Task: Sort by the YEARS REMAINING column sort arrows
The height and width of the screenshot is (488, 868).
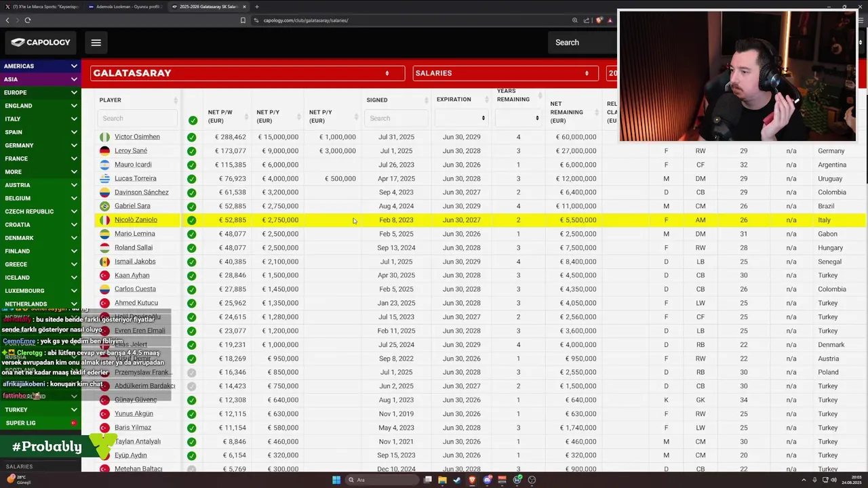Action: (540, 96)
